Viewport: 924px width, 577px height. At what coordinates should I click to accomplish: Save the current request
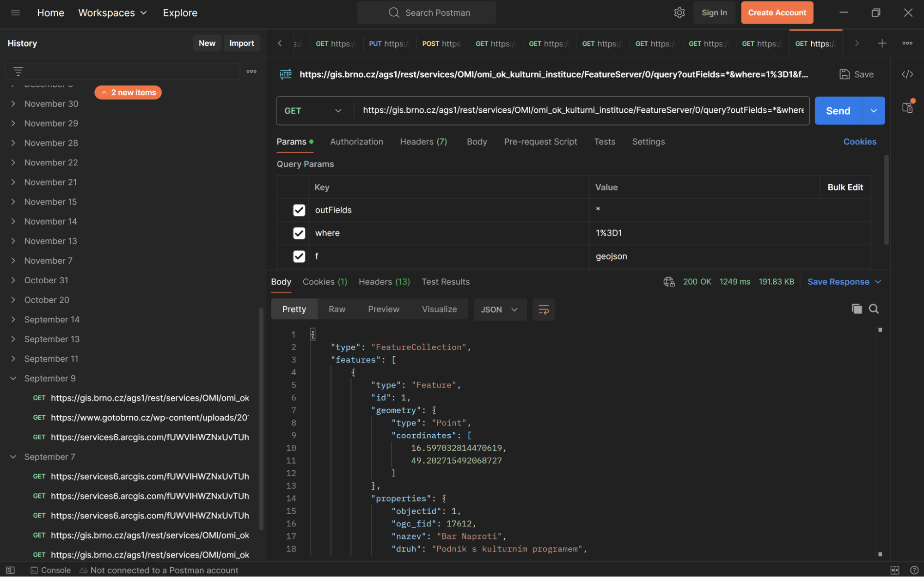tap(857, 74)
